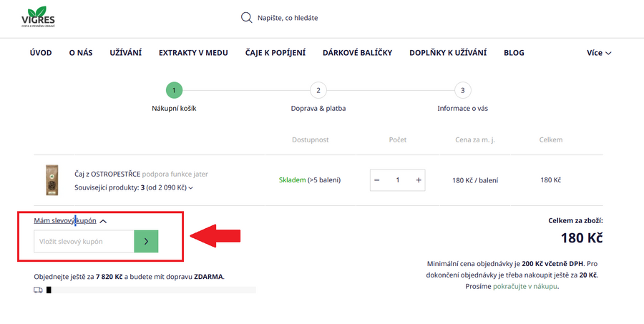Click the search magnifier icon
This screenshot has height=324, width=644.
pos(247,18)
